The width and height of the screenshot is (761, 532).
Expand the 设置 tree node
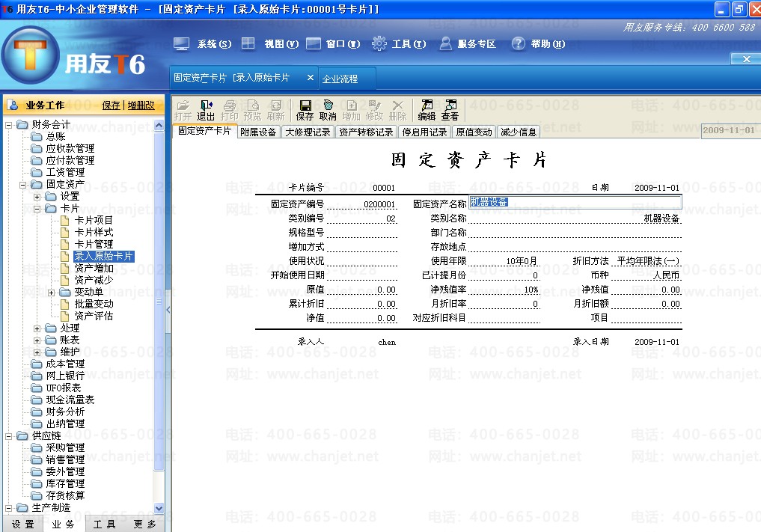[x=37, y=197]
